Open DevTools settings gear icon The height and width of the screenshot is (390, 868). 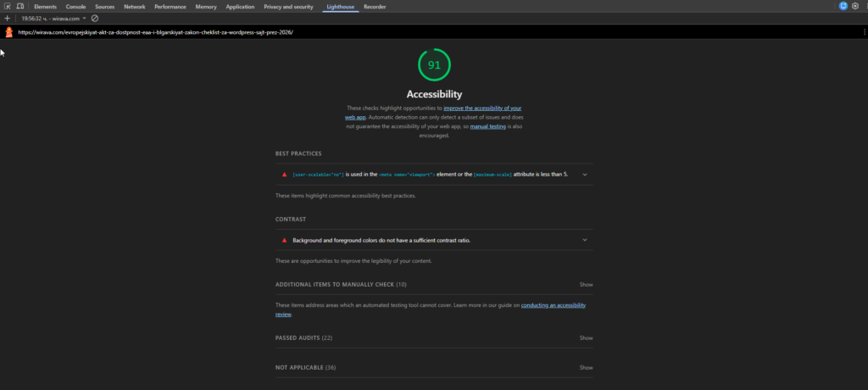pos(855,6)
